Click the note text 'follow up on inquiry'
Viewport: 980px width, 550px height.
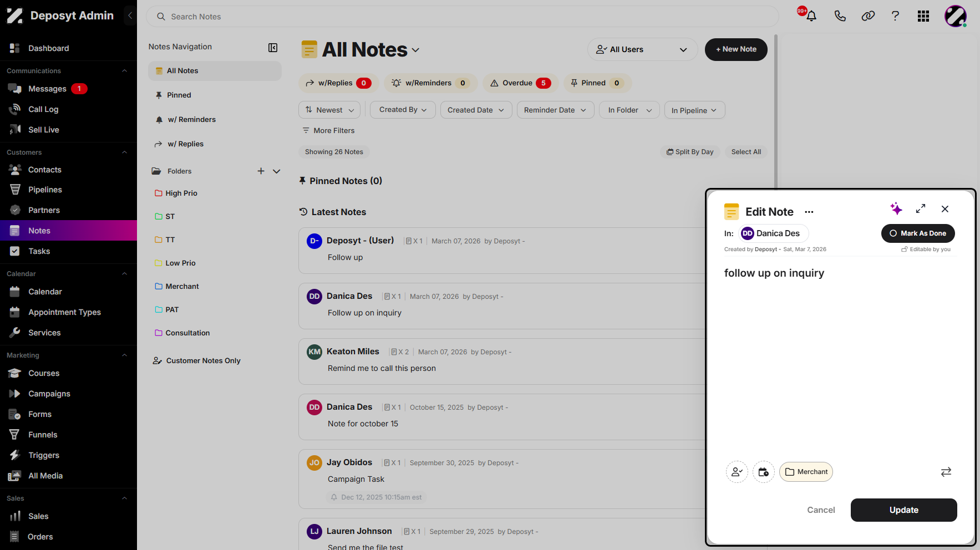click(x=774, y=273)
